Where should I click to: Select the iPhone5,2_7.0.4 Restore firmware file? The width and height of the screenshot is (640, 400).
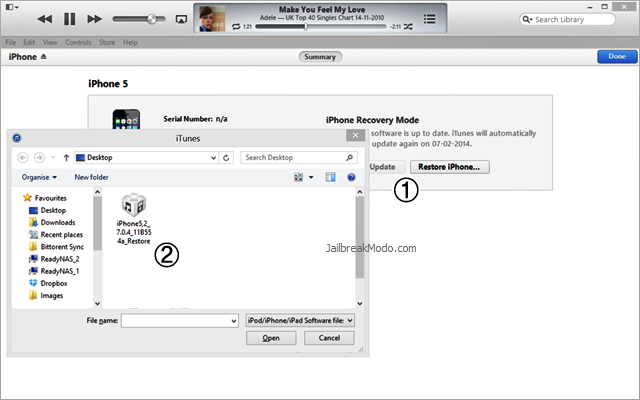tap(134, 219)
